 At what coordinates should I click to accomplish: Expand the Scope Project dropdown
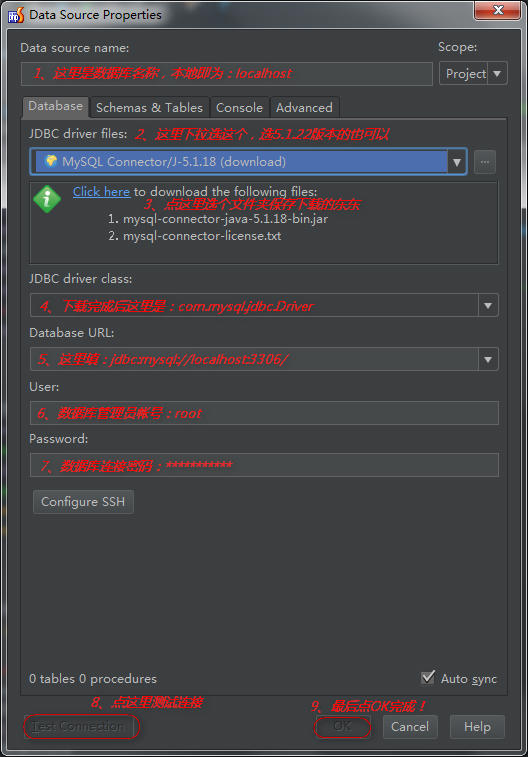497,74
